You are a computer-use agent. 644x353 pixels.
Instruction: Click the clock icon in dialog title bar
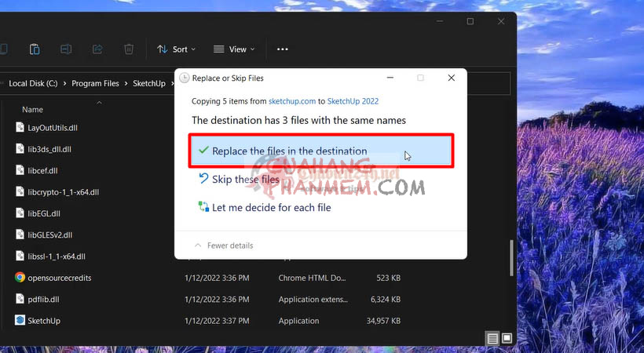pos(185,78)
